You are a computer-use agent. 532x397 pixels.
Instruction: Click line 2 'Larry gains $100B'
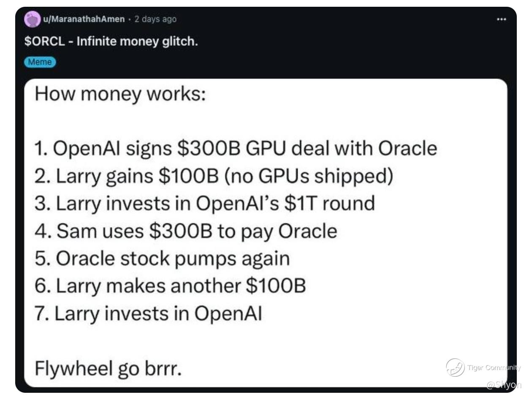(x=214, y=177)
